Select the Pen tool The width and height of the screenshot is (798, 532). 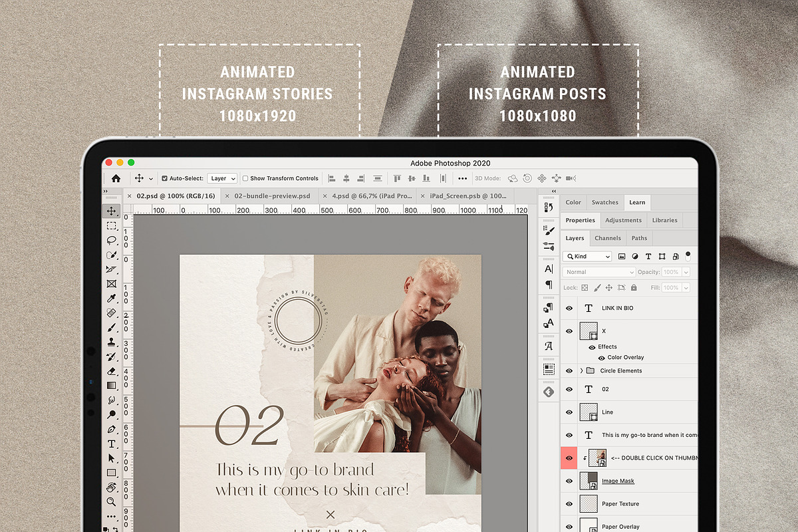pos(111,430)
